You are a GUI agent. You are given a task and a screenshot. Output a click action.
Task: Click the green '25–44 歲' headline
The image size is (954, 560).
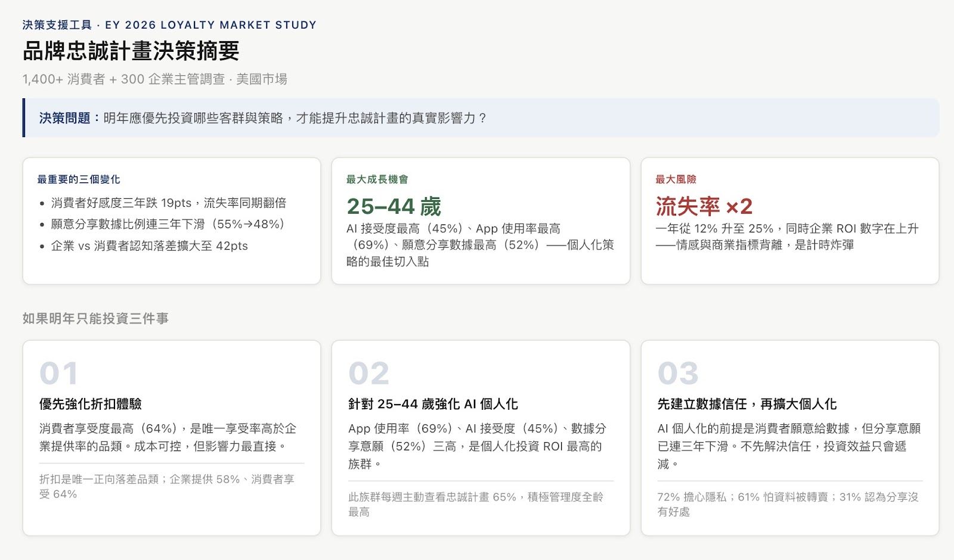(x=394, y=207)
